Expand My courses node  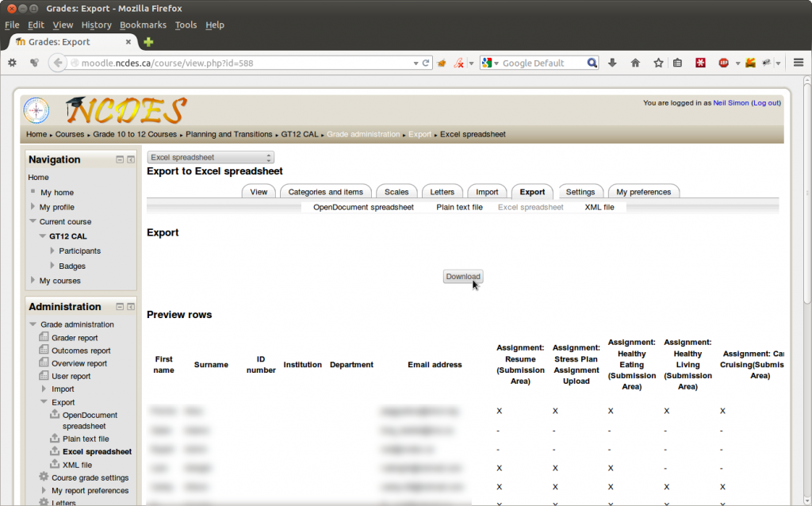pos(33,280)
